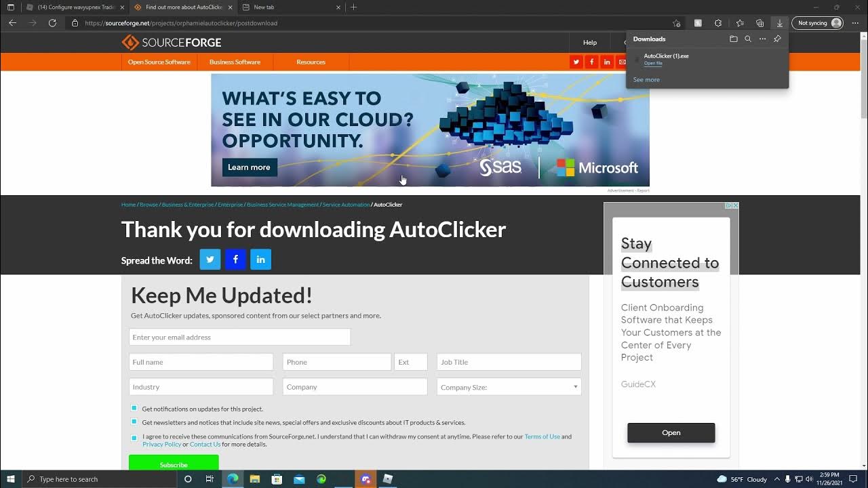Click Open file for AutoClicker (1).exe
The height and width of the screenshot is (488, 868).
tap(653, 64)
